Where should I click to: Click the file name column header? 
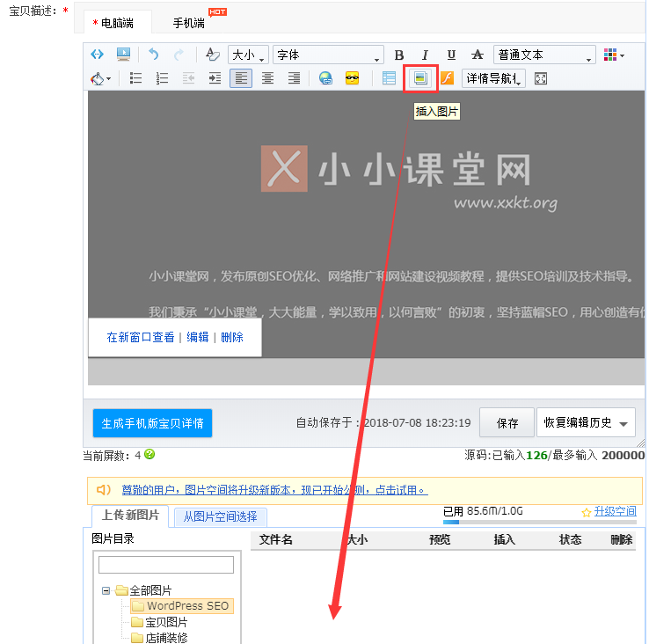coord(275,539)
